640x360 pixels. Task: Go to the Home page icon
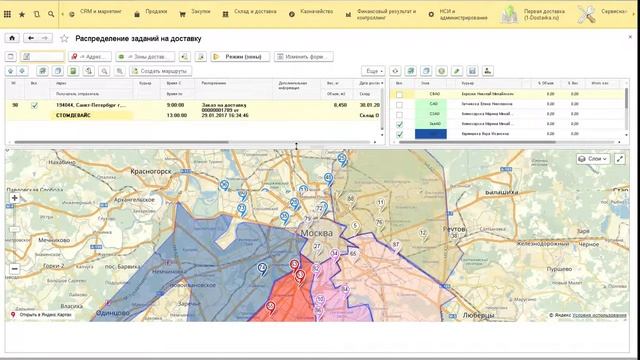tap(12, 38)
